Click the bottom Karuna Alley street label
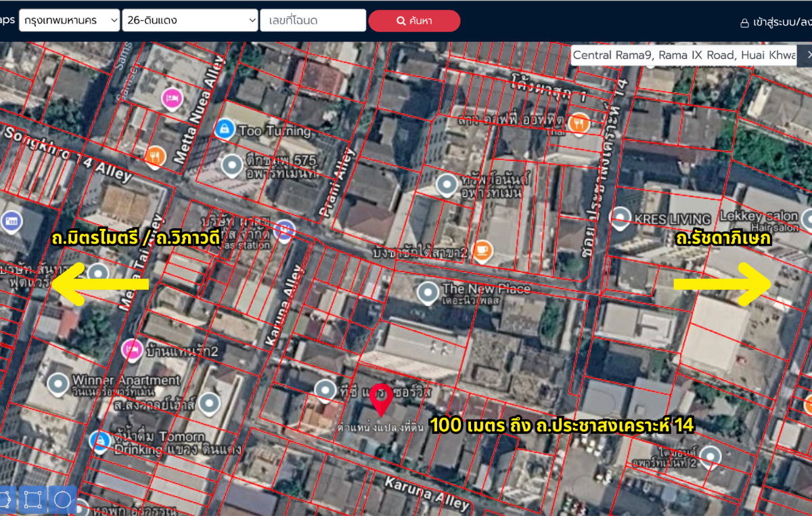Image resolution: width=812 pixels, height=516 pixels. (x=426, y=493)
